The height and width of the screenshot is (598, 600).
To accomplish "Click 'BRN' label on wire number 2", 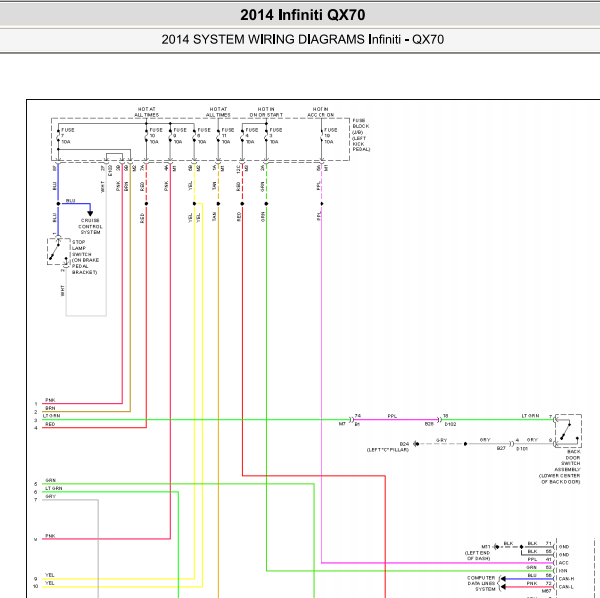I will (50, 408).
